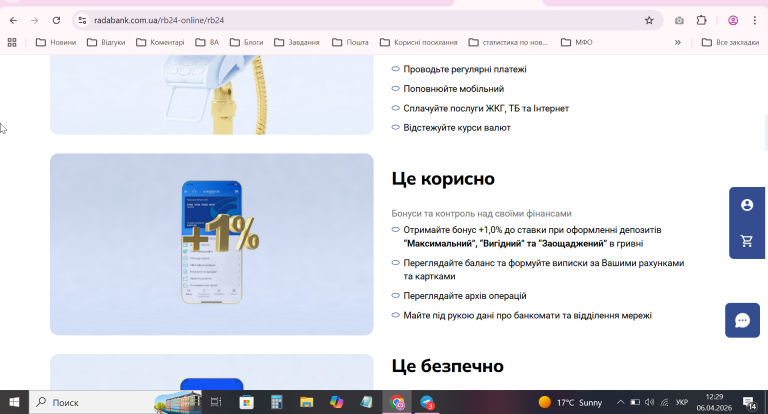Image resolution: width=768 pixels, height=414 pixels.
Task: Open the browser extensions puzzle icon
Action: (x=701, y=20)
